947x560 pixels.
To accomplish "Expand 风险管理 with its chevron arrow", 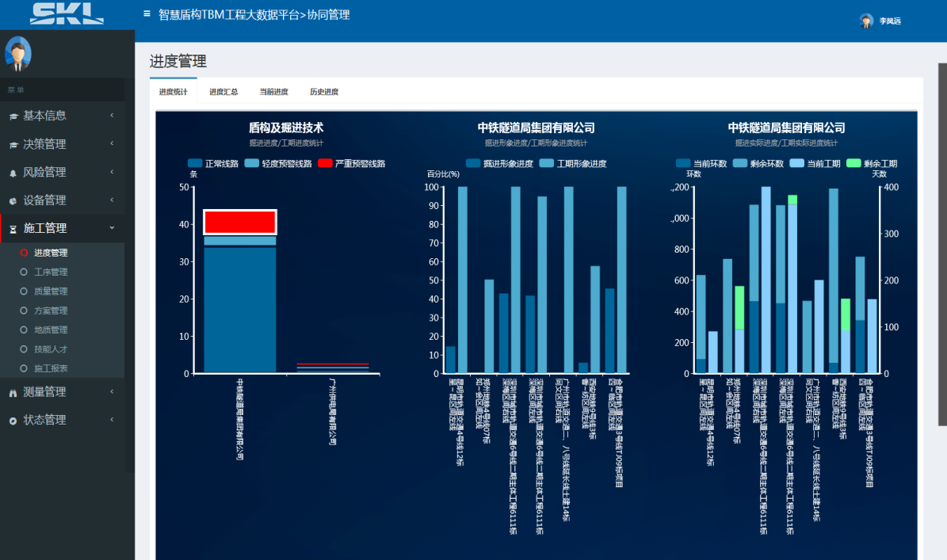I will (112, 172).
